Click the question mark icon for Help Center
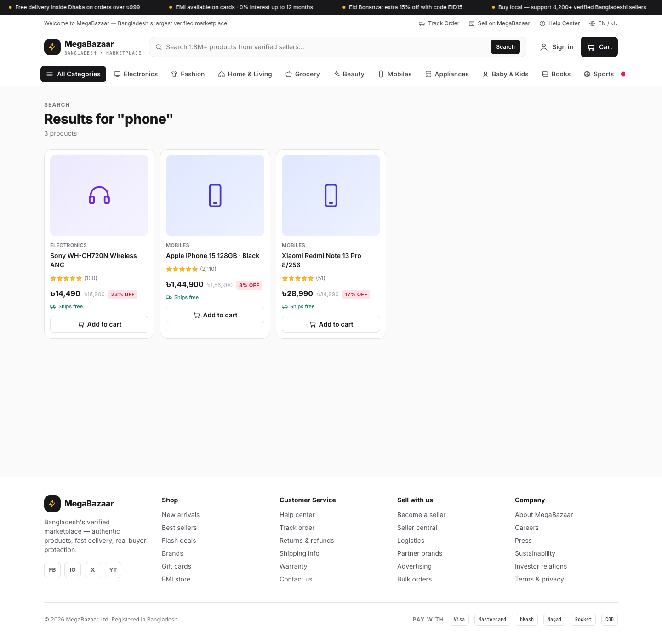 pyautogui.click(x=542, y=23)
